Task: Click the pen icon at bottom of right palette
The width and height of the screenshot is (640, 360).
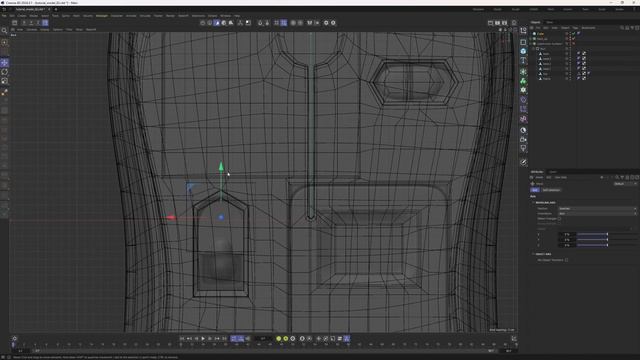Action: pyautogui.click(x=523, y=162)
